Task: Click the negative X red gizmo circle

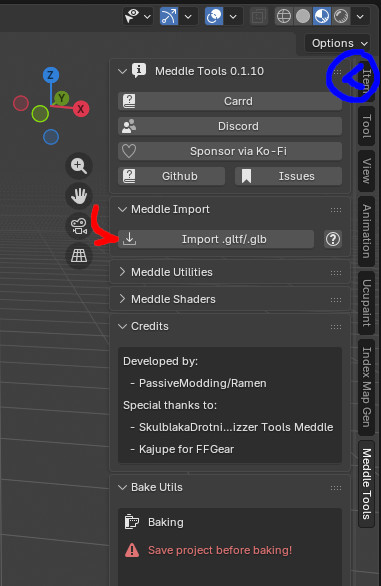Action: (21, 103)
